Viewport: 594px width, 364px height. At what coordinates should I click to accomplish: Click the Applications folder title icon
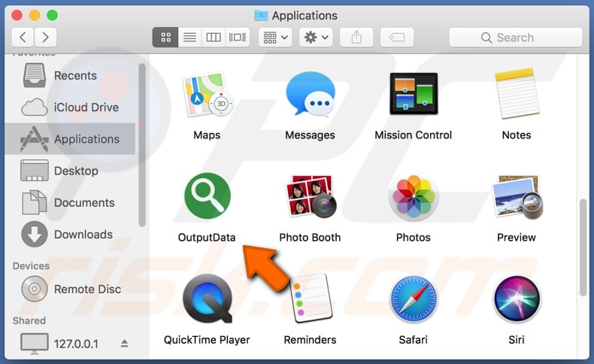click(x=261, y=16)
